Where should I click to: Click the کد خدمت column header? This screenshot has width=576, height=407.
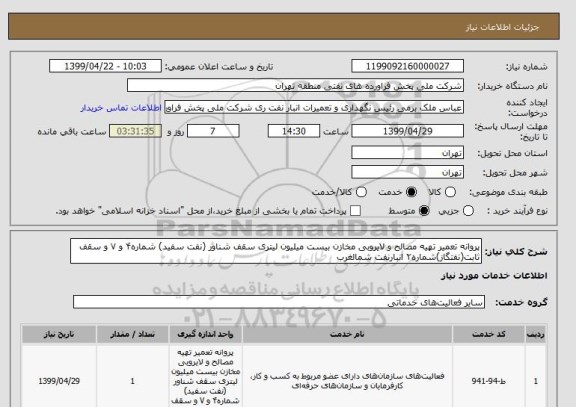pos(489,334)
